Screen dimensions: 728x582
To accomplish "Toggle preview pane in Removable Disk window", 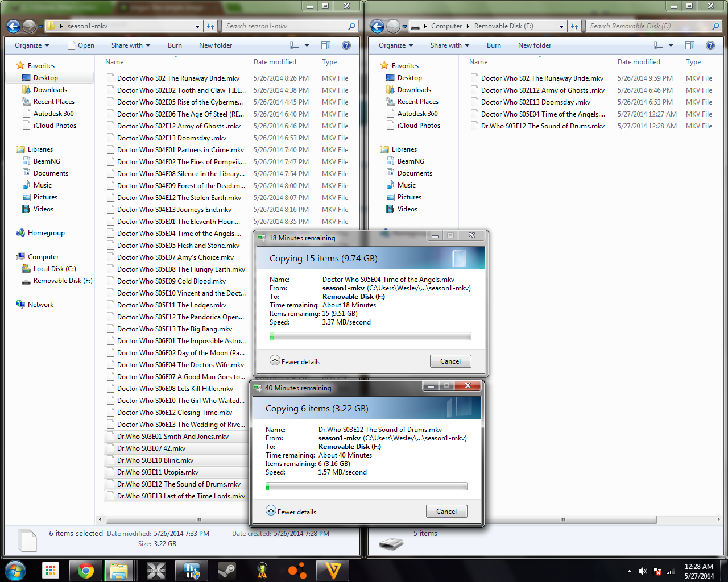I will tap(690, 45).
